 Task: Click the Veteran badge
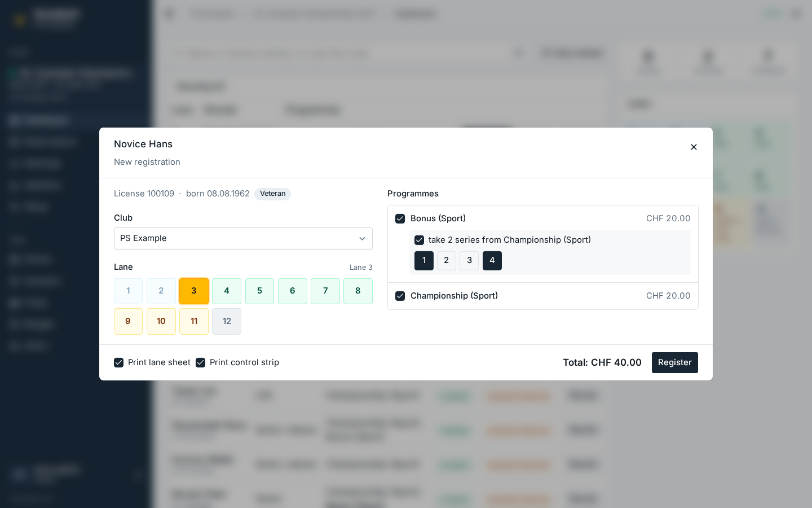272,194
